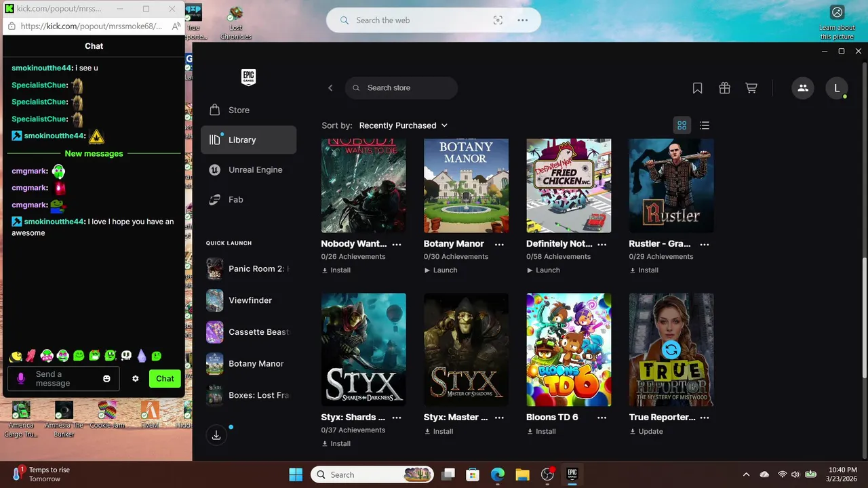Open Fab in the sidebar
The width and height of the screenshot is (868, 488).
point(248,199)
